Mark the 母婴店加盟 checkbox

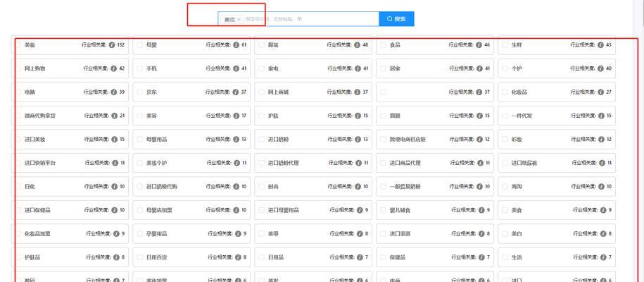(x=139, y=210)
